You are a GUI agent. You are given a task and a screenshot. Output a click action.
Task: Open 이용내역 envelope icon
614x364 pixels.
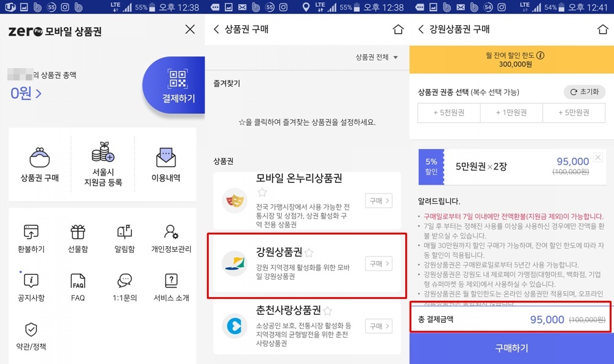point(166,157)
